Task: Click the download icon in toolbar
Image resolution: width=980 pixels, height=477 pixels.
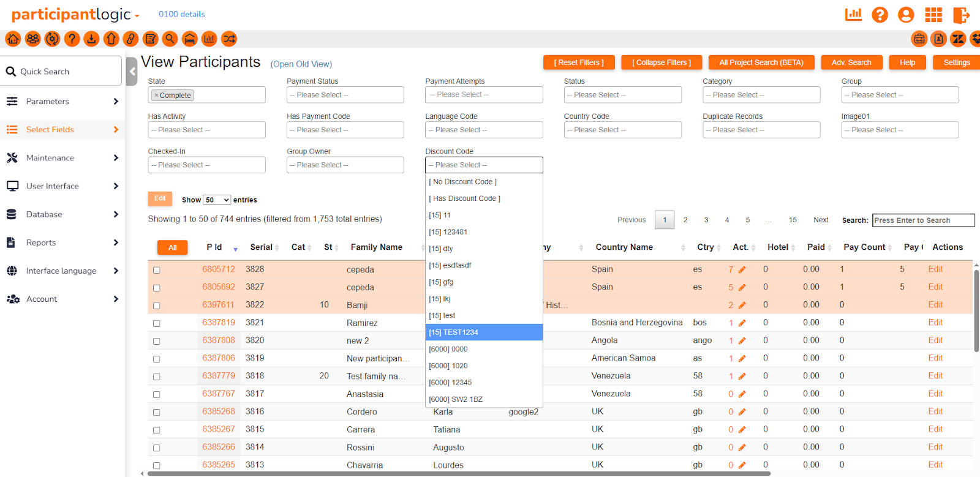Action: [91, 39]
